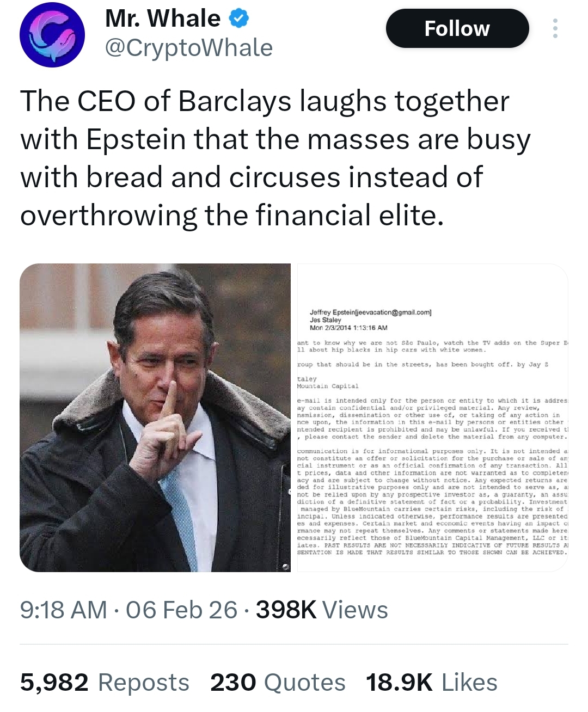This screenshot has height=712, width=588.
Task: Click the blue verified badge
Action: pyautogui.click(x=238, y=19)
